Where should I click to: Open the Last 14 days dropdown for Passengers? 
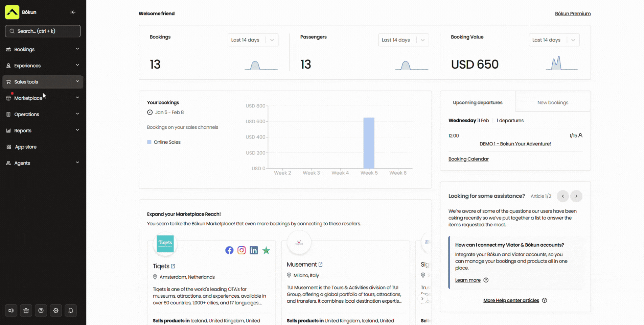pyautogui.click(x=403, y=40)
